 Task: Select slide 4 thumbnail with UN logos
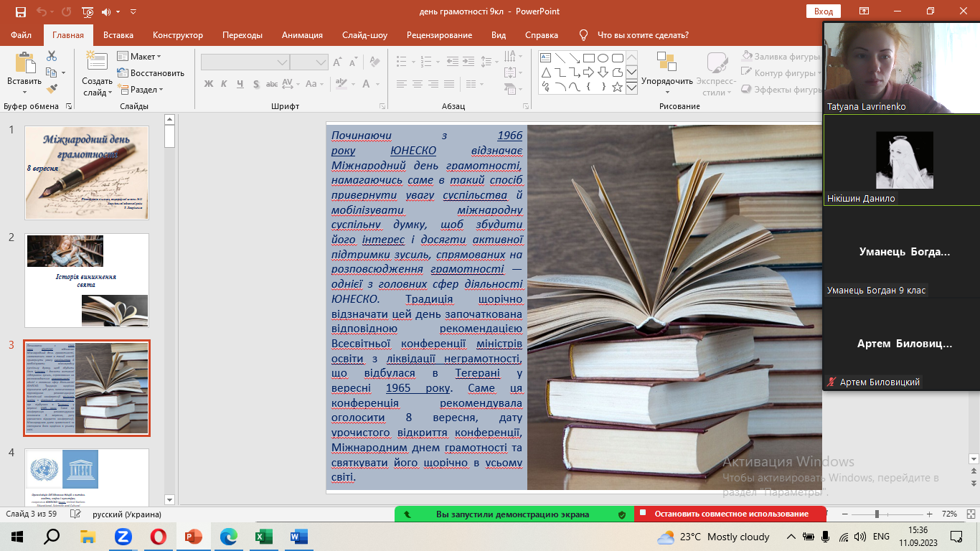tap(87, 477)
